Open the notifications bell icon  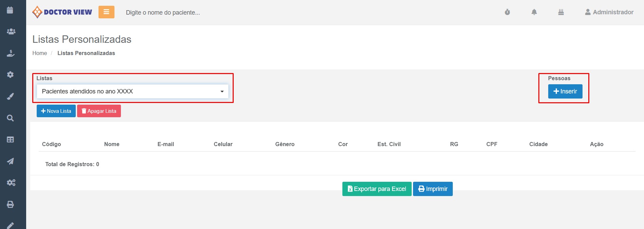534,12
